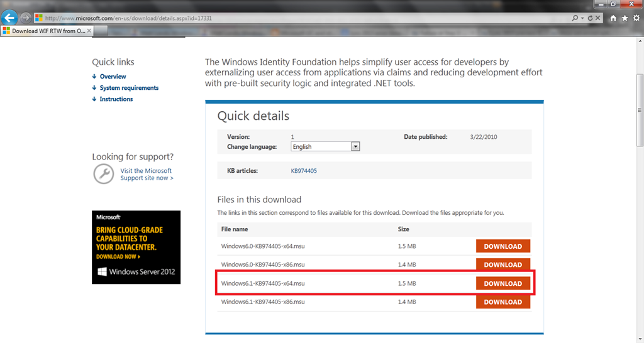
Task: Refresh the page with the reload icon
Action: pos(590,18)
